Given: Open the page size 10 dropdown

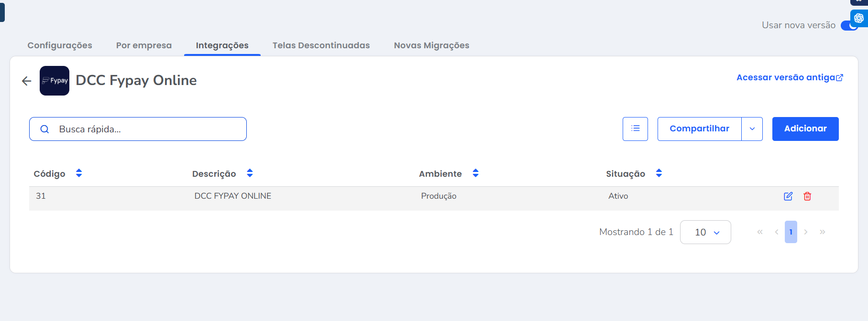Looking at the screenshot, I should coord(705,232).
